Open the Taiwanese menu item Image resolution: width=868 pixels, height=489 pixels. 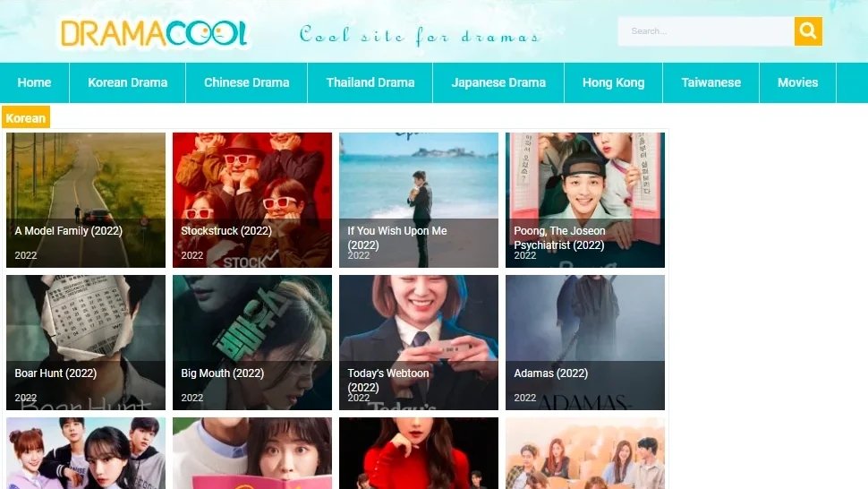pyautogui.click(x=711, y=82)
